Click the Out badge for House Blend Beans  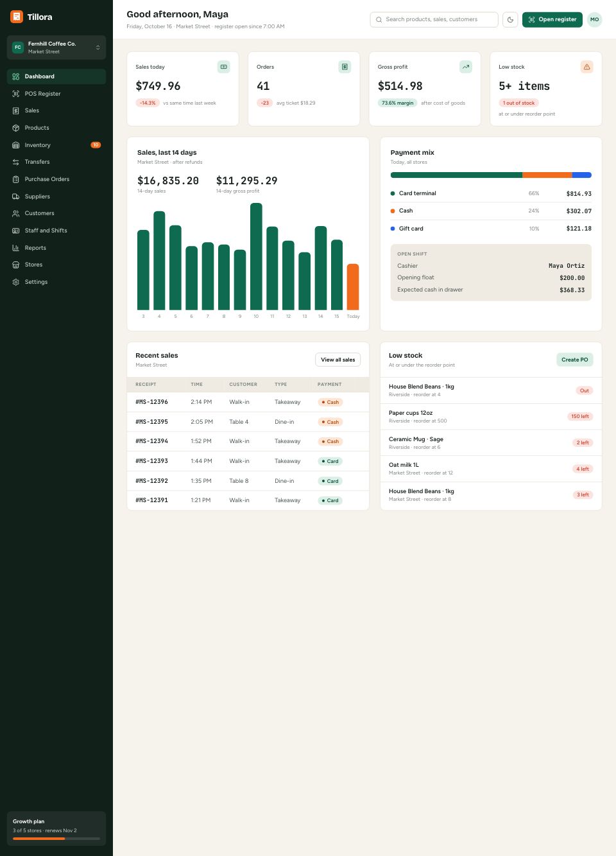coord(585,390)
